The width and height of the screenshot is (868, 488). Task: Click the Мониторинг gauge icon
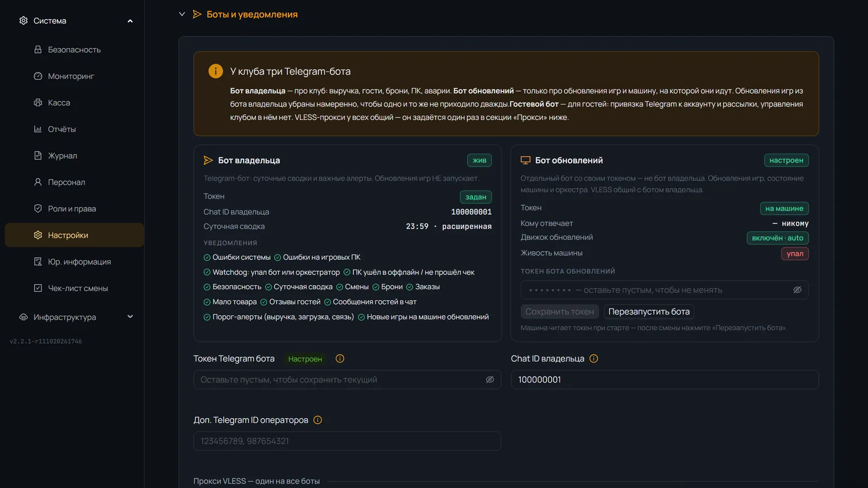tap(38, 76)
